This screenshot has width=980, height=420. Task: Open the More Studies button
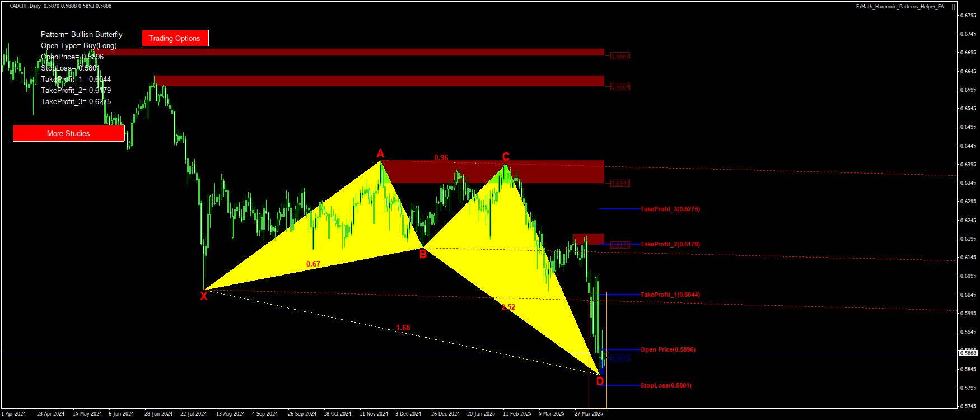(x=68, y=133)
